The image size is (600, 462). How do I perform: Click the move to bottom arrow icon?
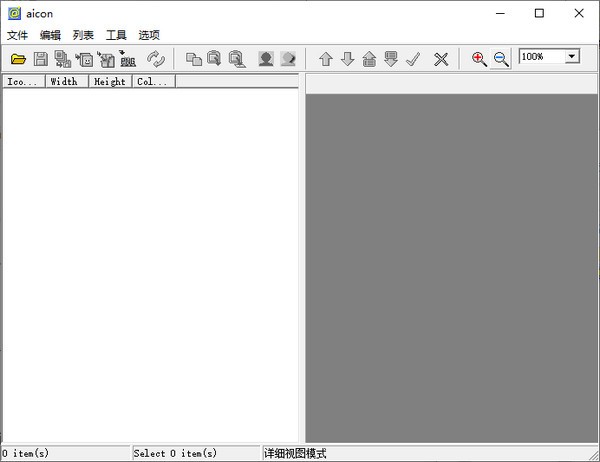[391, 59]
